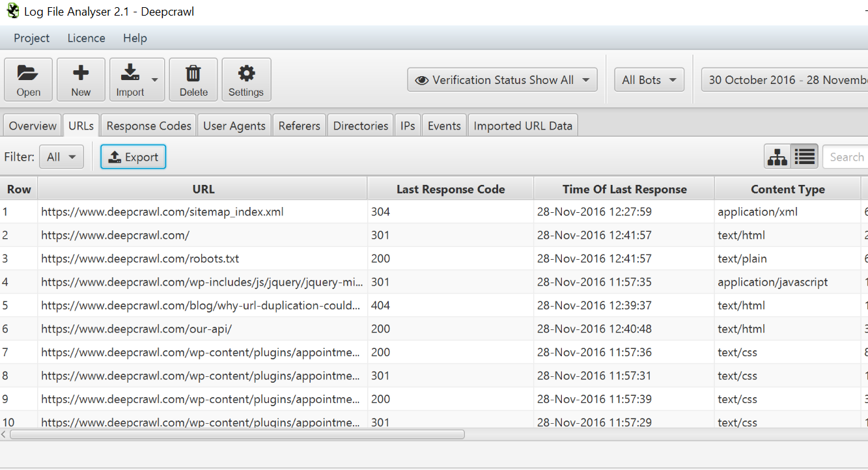Click the 28-Nov-2016 12:39:37 time cell
The height and width of the screenshot is (470, 868).
click(624, 305)
